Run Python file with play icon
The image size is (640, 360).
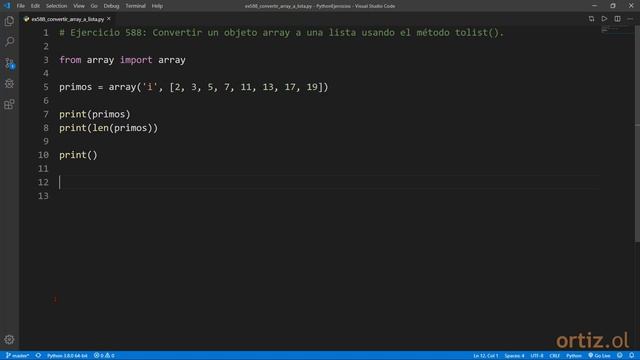pyautogui.click(x=604, y=19)
